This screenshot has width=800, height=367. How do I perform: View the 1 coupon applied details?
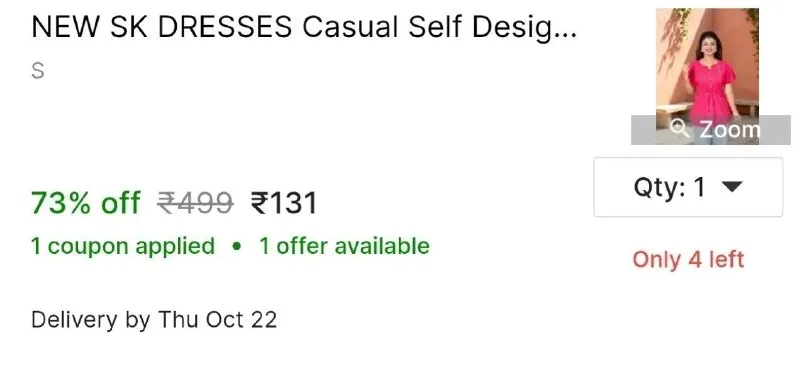pos(123,246)
